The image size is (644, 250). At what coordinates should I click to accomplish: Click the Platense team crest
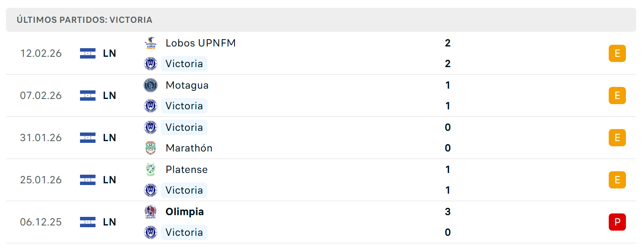tap(150, 170)
